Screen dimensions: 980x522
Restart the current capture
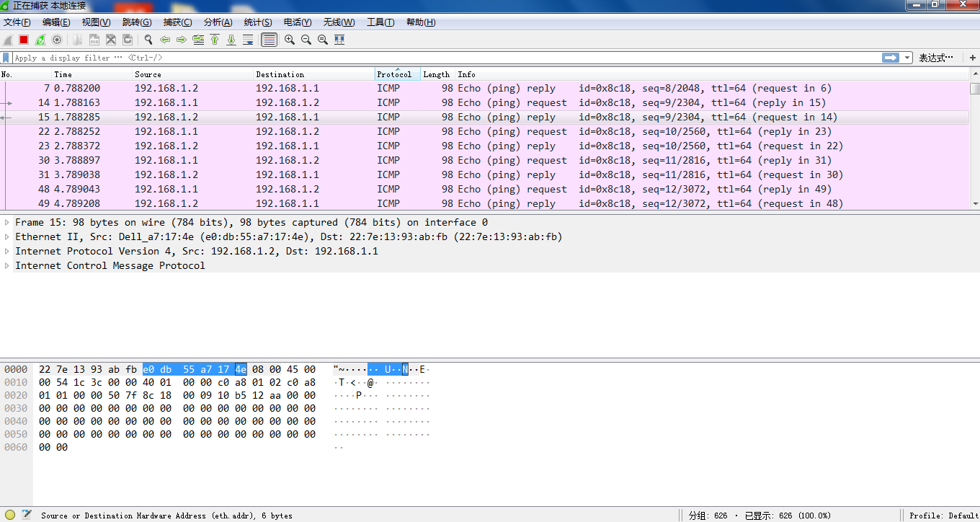40,40
